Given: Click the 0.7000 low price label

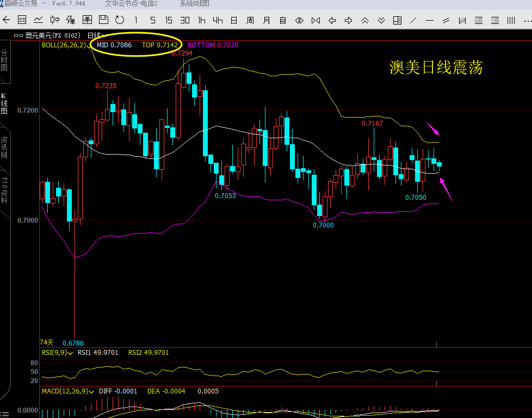Looking at the screenshot, I should coord(323,225).
